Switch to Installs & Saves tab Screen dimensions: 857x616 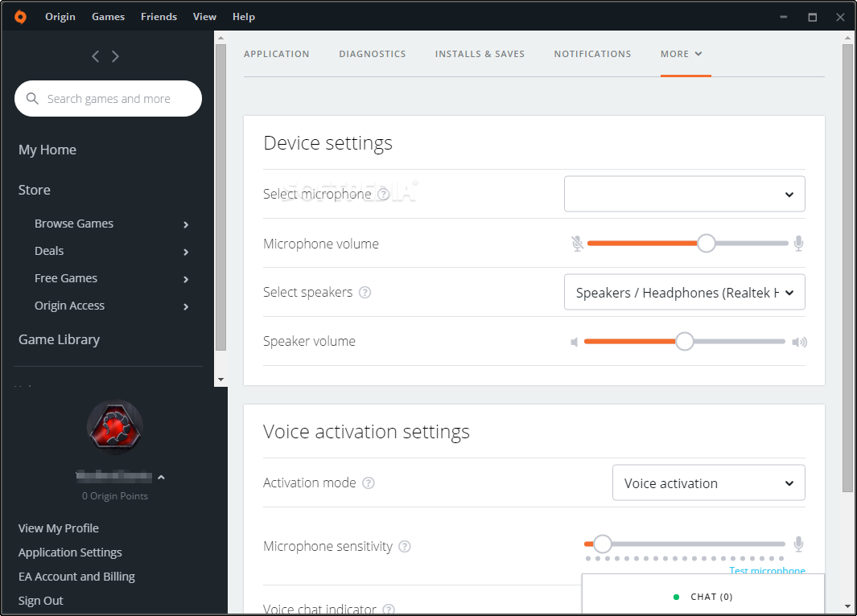click(x=480, y=54)
